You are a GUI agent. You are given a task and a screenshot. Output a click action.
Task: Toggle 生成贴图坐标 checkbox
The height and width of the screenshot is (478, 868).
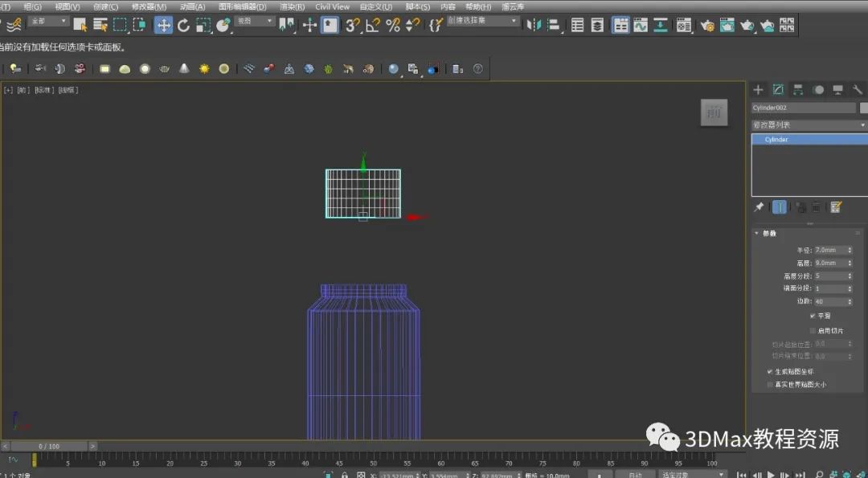(x=770, y=372)
